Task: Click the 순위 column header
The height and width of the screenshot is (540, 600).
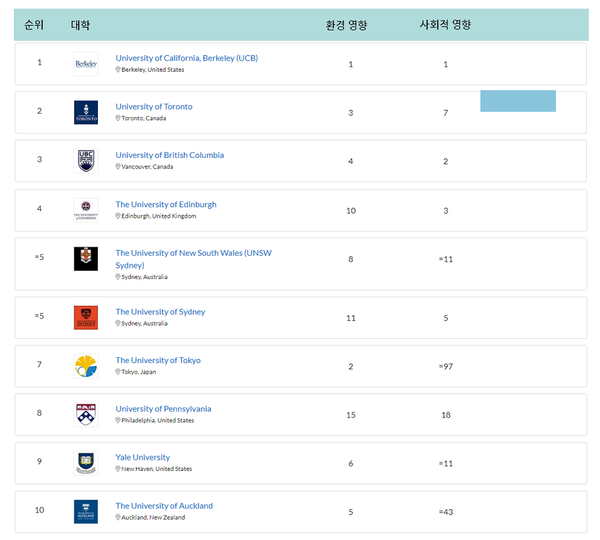Action: (x=34, y=25)
